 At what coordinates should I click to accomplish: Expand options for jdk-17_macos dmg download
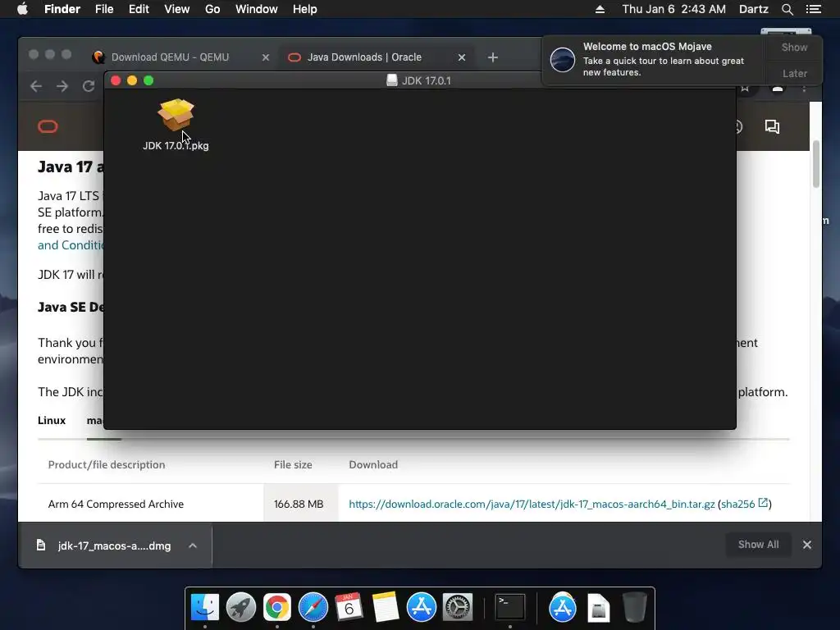[193, 546]
